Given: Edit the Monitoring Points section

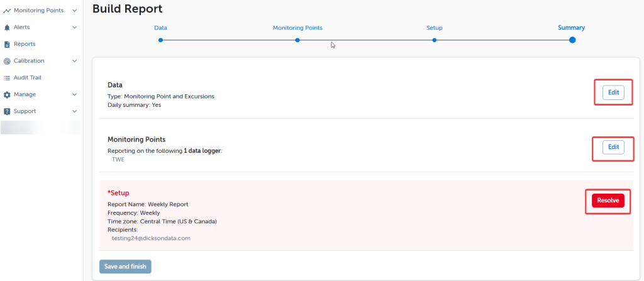Looking at the screenshot, I should click(x=613, y=147).
